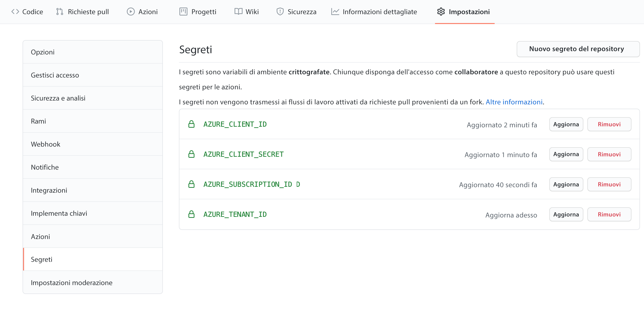Screen dimensions: 644x309
Task: Click the play circle icon for Azioni
Action: tap(130, 12)
